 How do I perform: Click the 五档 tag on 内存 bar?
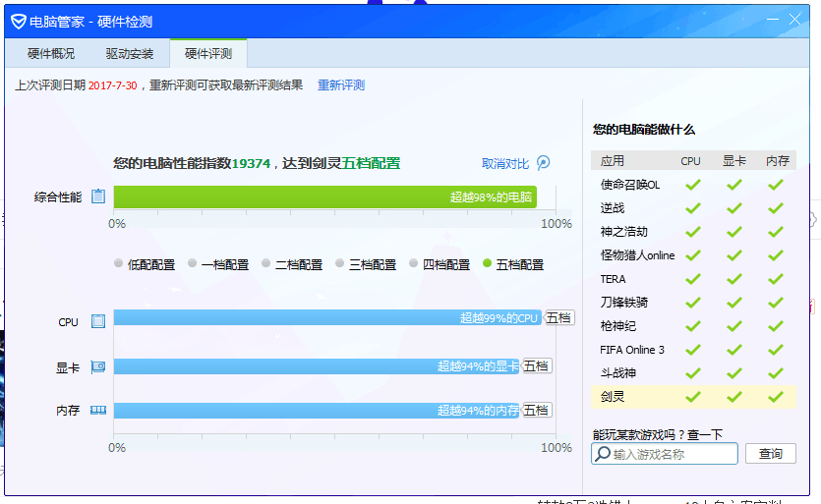point(536,411)
